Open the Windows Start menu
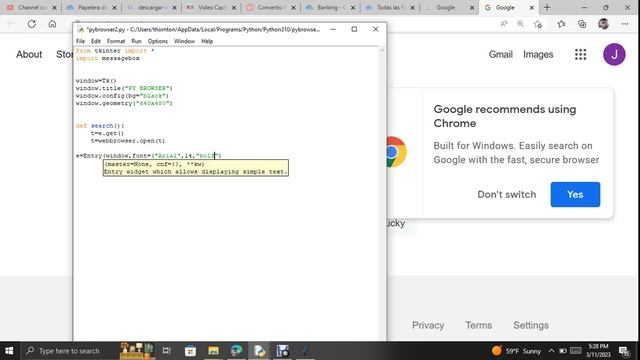Screen dimensions: 640x360 pyautogui.click(x=9, y=351)
